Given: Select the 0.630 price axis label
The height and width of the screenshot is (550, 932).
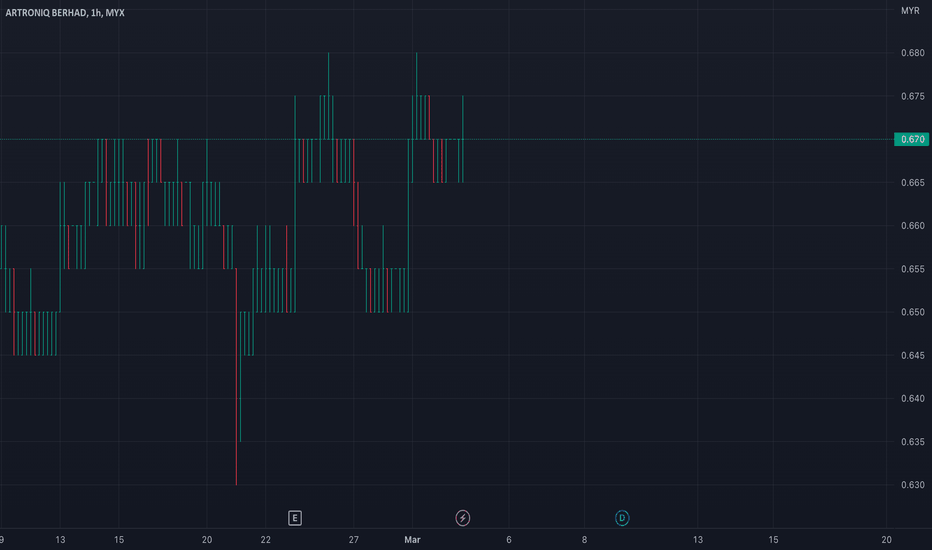Looking at the screenshot, I should 912,485.
